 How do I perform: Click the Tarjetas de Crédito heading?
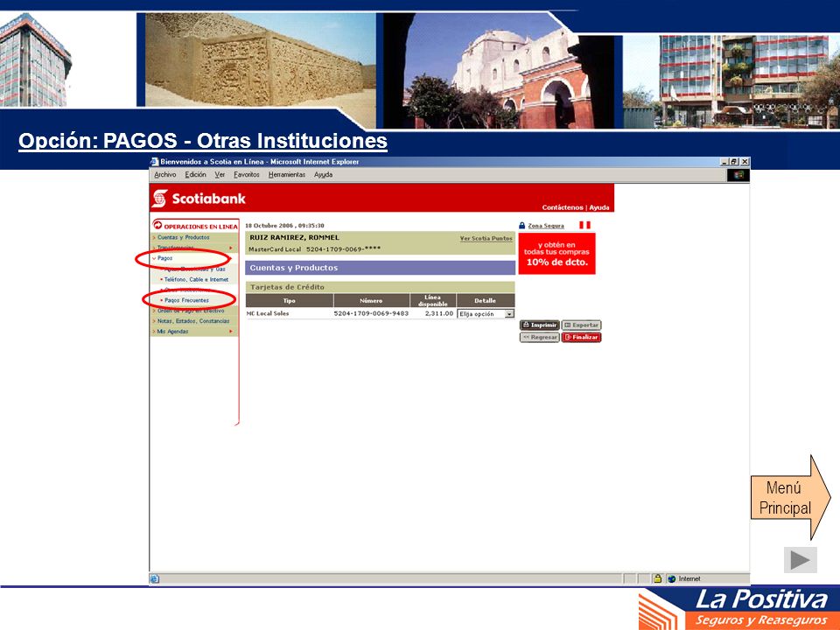tap(287, 287)
